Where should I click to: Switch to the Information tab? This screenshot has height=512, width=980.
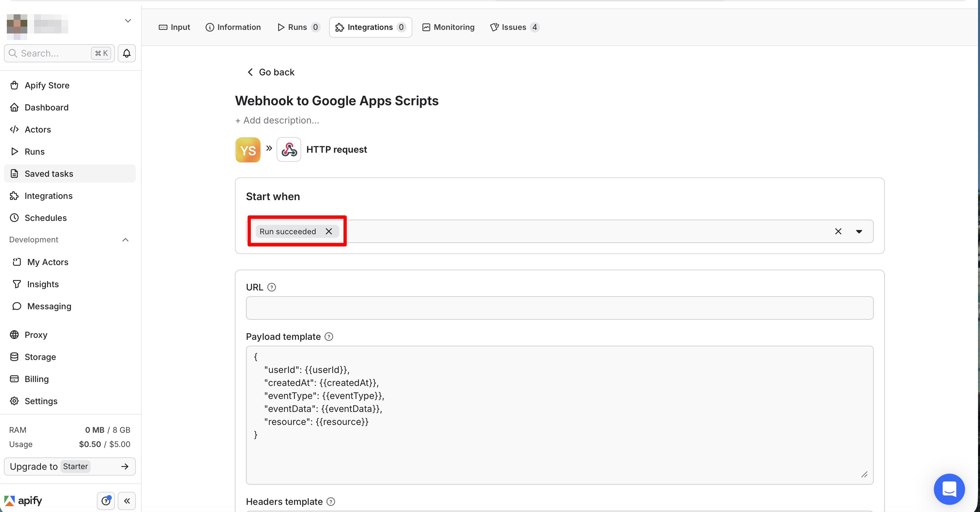pos(233,27)
